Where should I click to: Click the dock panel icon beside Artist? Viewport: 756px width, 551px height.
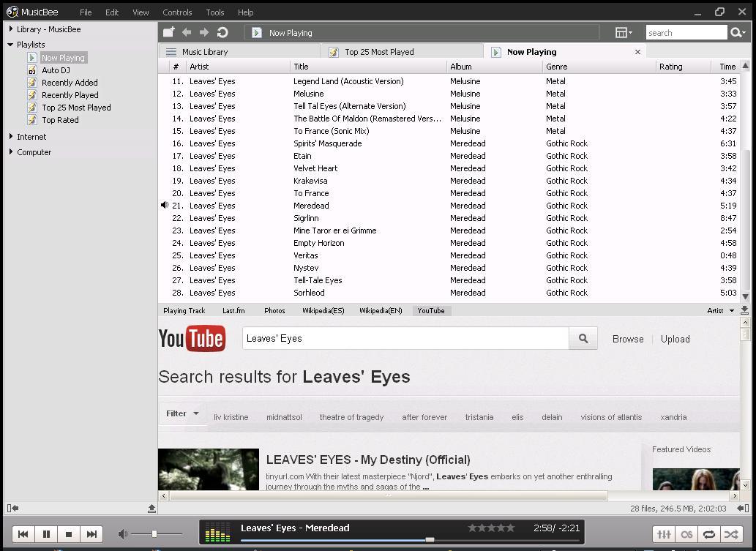coord(744,310)
